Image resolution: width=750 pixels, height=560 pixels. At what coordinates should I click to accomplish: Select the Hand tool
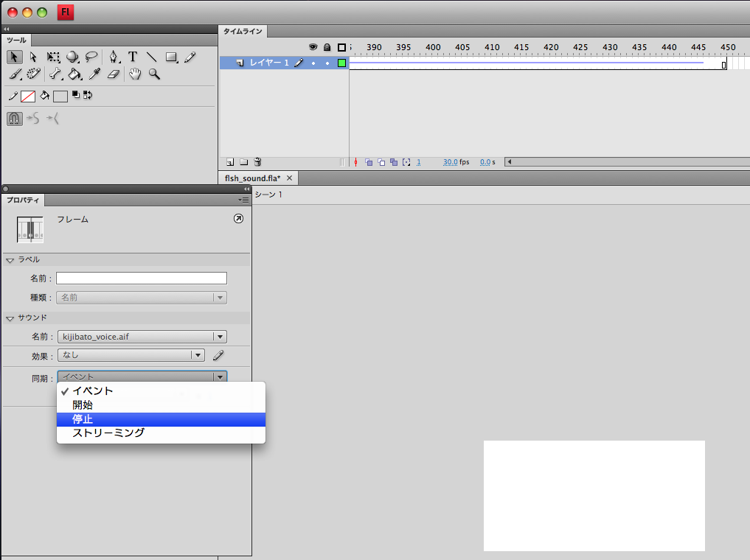tap(135, 74)
